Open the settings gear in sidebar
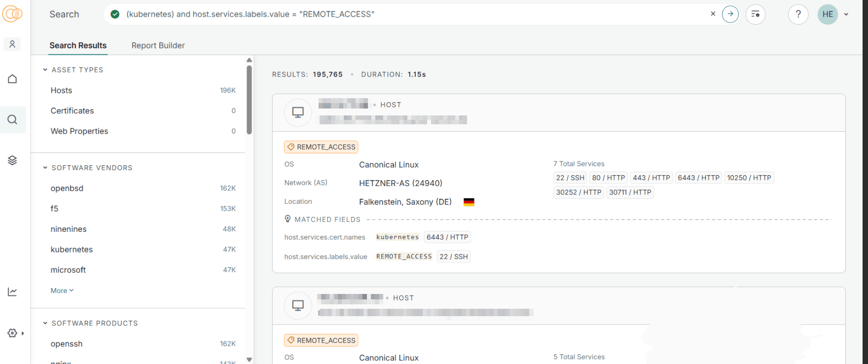 [12, 333]
